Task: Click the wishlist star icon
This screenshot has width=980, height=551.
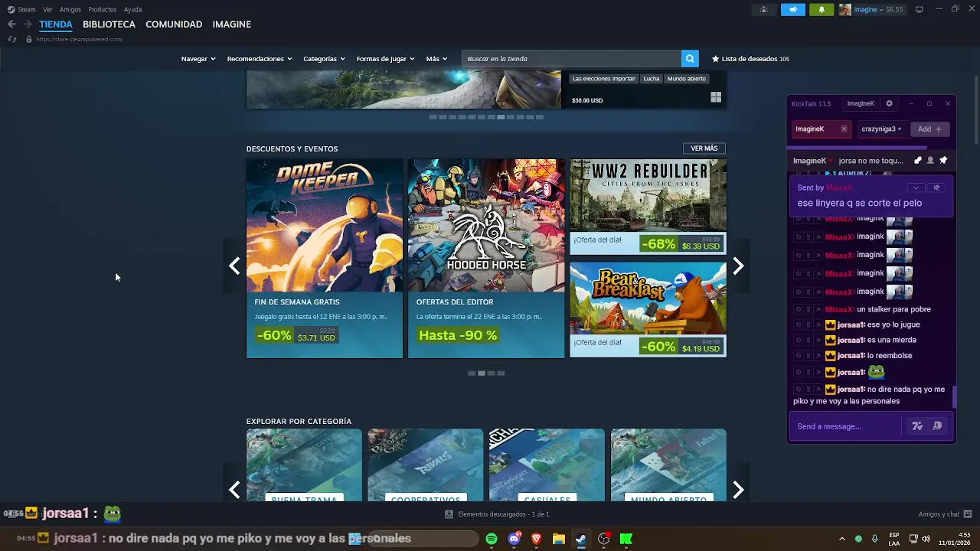Action: (716, 59)
